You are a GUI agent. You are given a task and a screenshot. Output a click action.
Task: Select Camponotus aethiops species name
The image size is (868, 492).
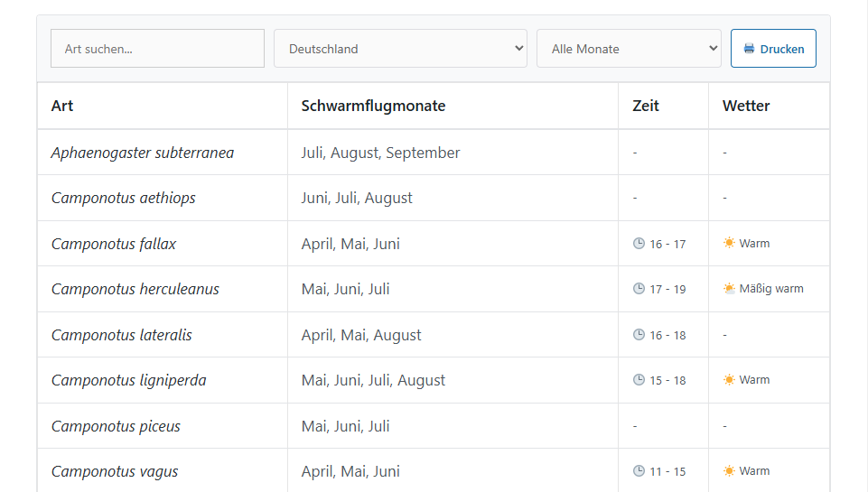pos(123,198)
